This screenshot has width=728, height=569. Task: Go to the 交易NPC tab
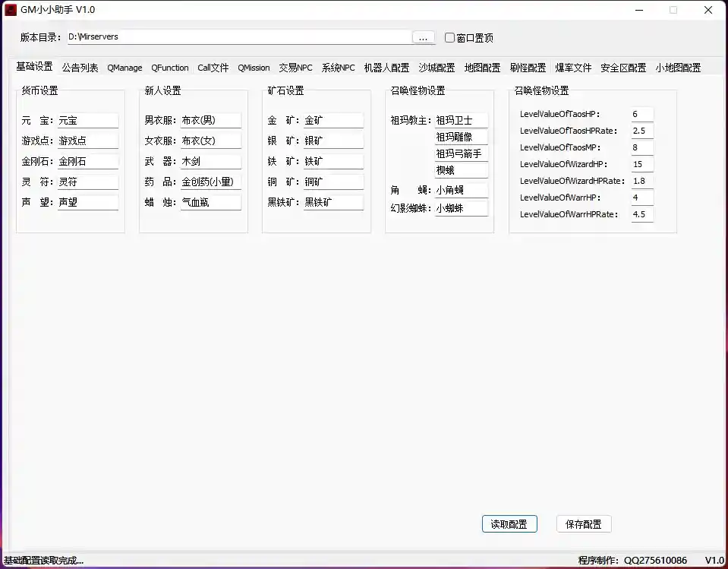(x=295, y=68)
